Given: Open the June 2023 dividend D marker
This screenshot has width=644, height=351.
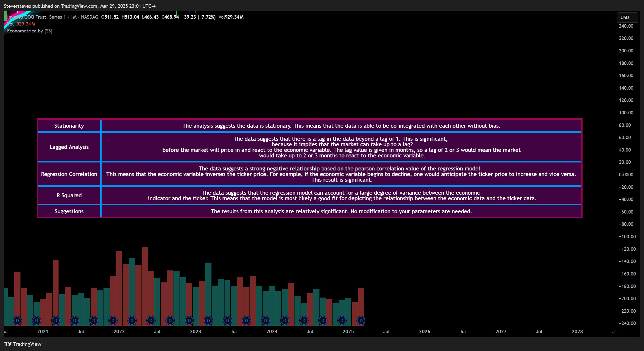Looking at the screenshot, I should click(227, 321).
